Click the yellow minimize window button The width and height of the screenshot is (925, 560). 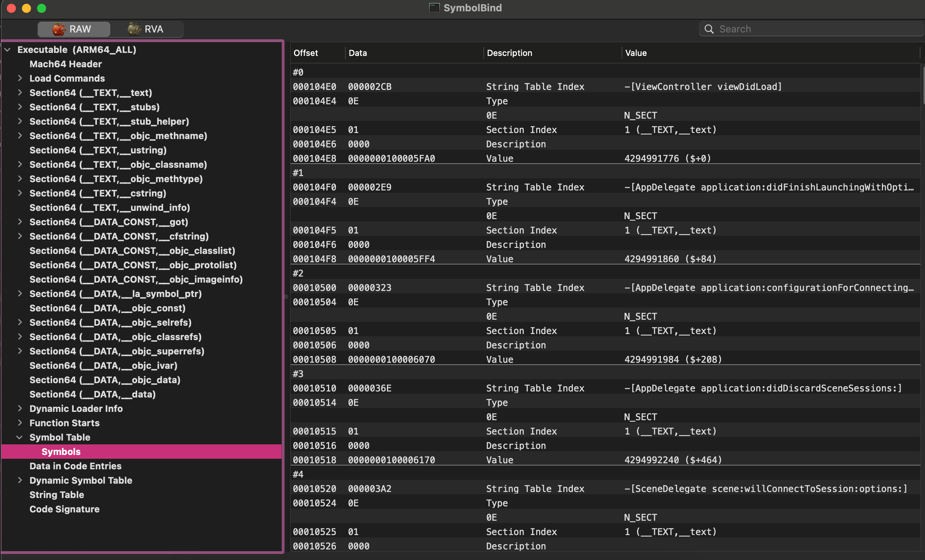[x=26, y=8]
